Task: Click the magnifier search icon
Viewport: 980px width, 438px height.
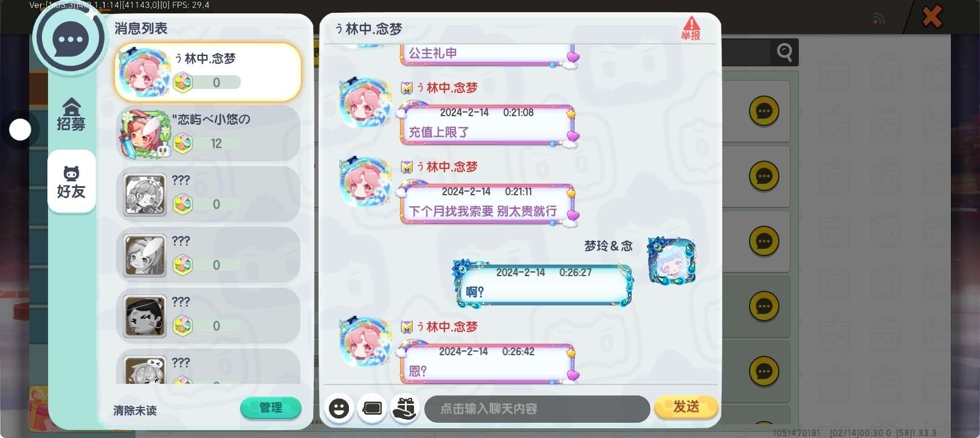Action: (x=784, y=53)
